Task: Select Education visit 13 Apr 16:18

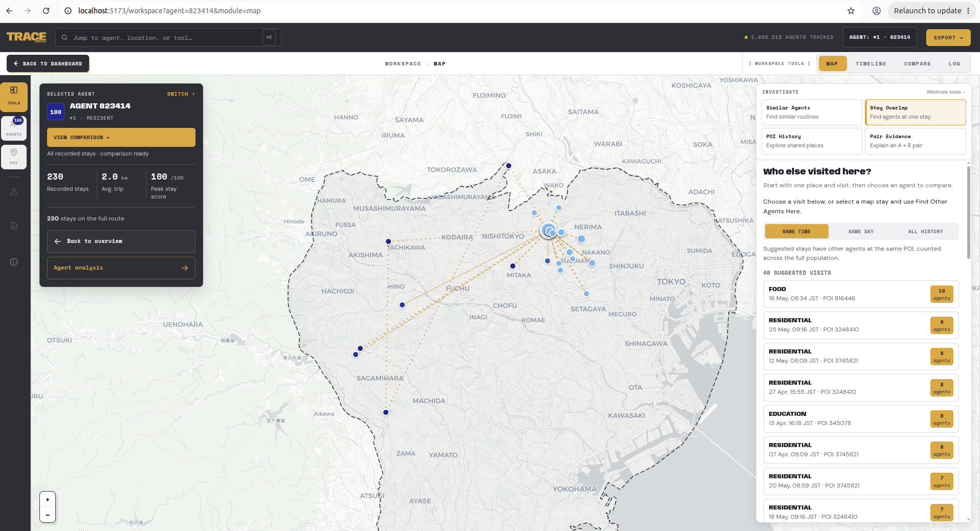Action: (861, 419)
